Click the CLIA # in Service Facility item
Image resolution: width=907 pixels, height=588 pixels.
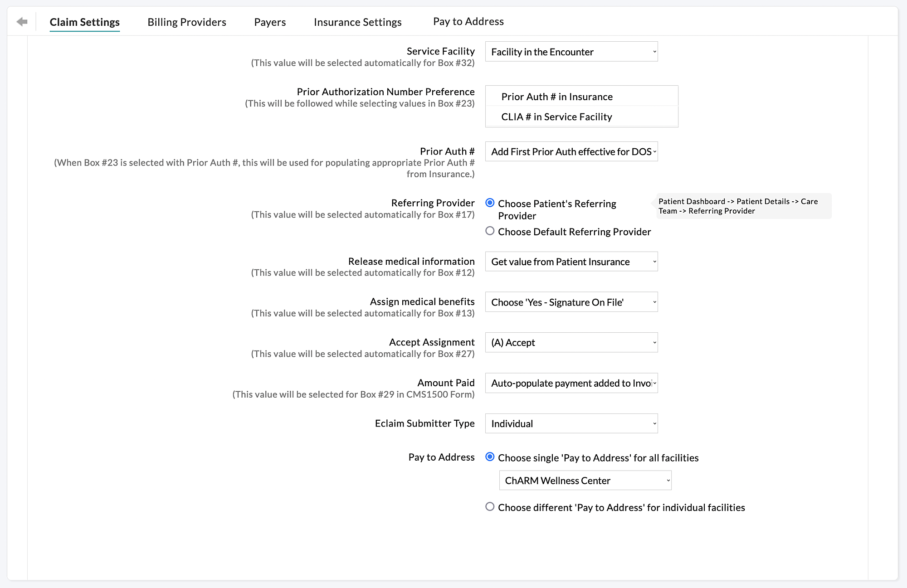tap(556, 117)
